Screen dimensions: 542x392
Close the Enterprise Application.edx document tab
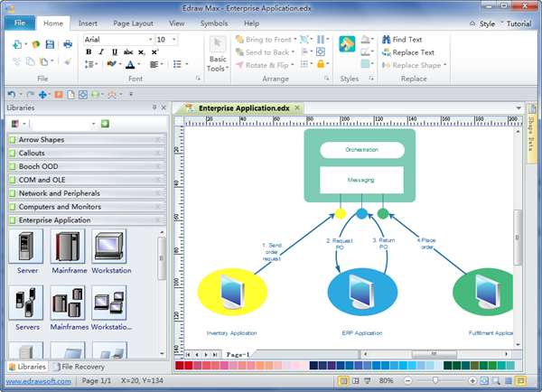[296, 107]
